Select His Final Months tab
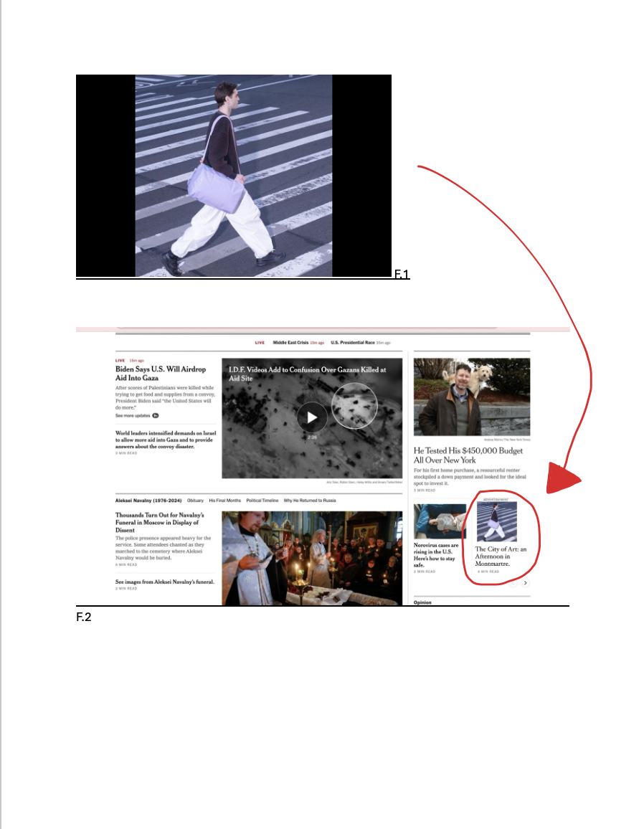Image resolution: width=644 pixels, height=829 pixels. pyautogui.click(x=224, y=500)
